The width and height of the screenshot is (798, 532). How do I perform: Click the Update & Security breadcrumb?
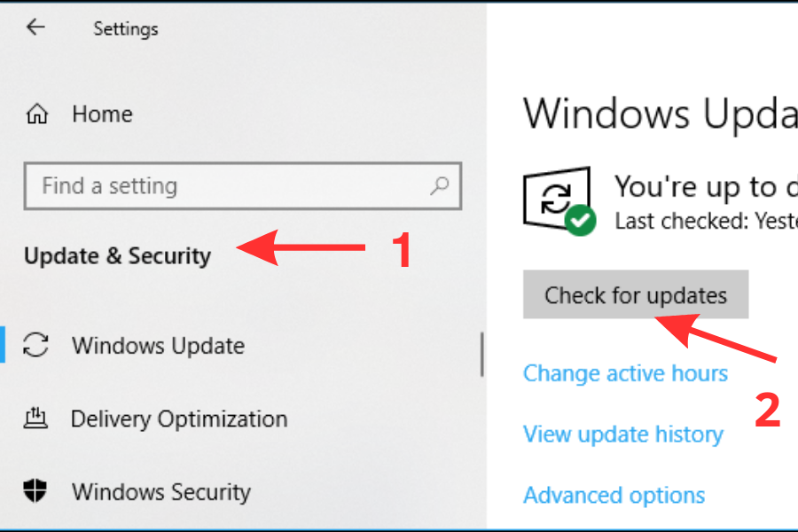117,255
